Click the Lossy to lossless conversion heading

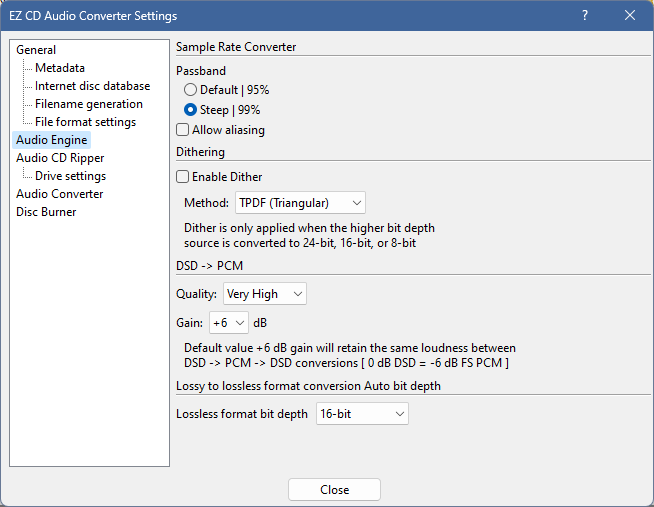(x=308, y=386)
